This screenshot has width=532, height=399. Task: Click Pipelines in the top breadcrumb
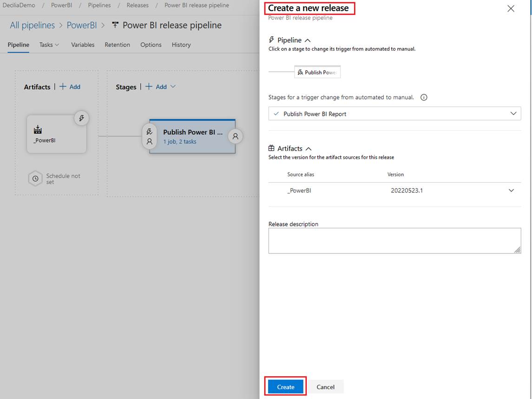pos(99,6)
